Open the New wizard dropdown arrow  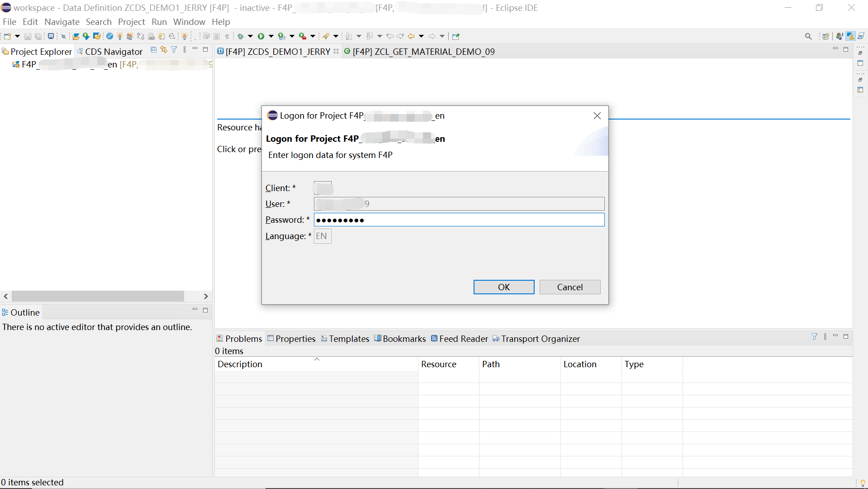[17, 36]
